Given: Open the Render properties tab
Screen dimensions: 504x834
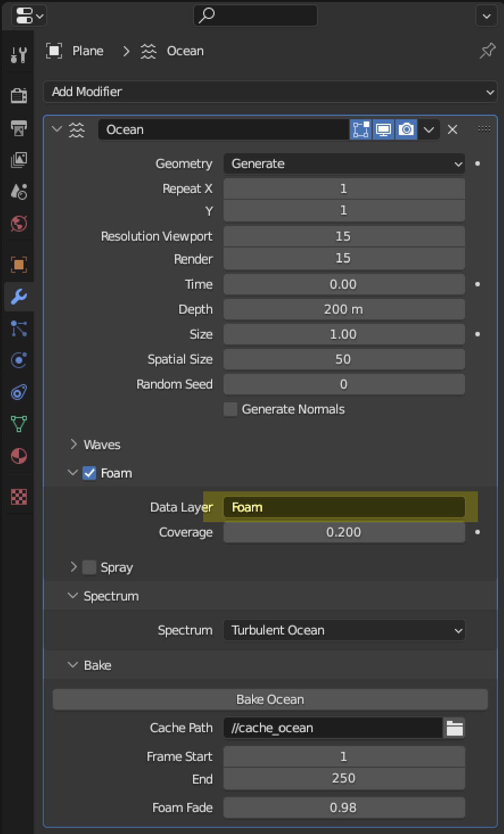Looking at the screenshot, I should (x=19, y=95).
